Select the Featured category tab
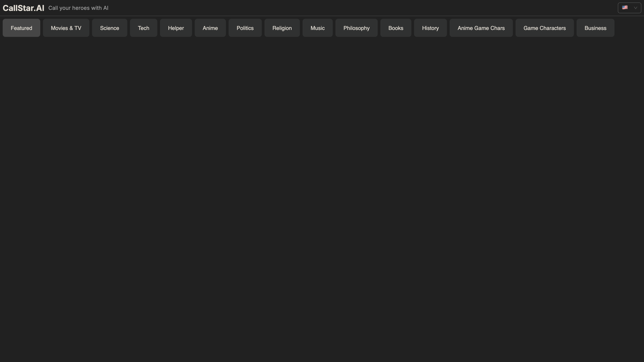The height and width of the screenshot is (362, 644). coord(21,28)
